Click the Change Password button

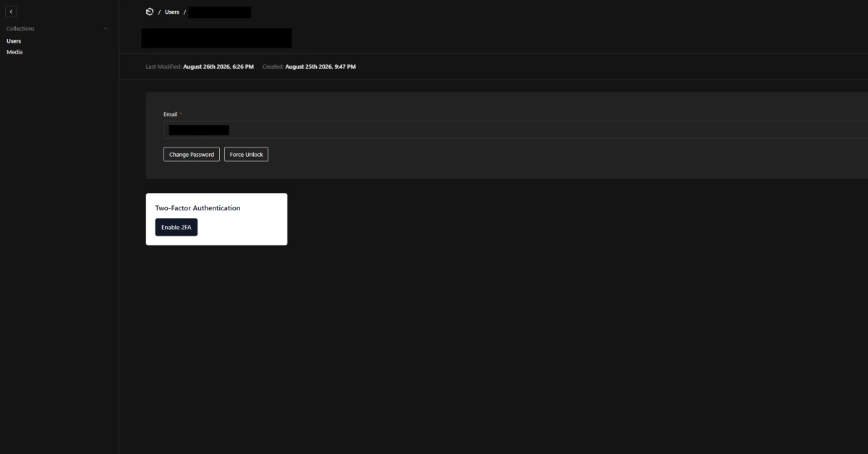pyautogui.click(x=192, y=155)
